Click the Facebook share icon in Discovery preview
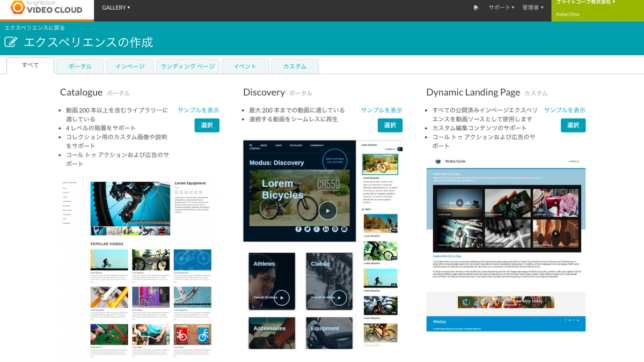 tap(298, 229)
